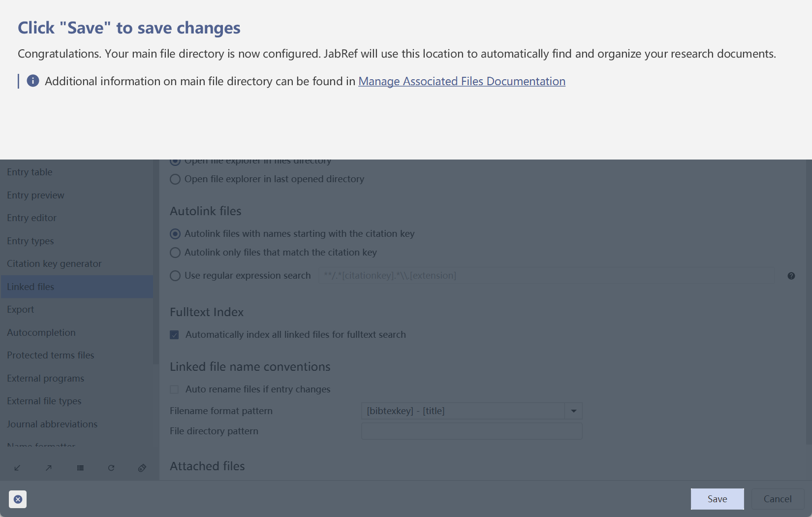Click the File directory pattern input field
This screenshot has width=812, height=517.
click(471, 431)
